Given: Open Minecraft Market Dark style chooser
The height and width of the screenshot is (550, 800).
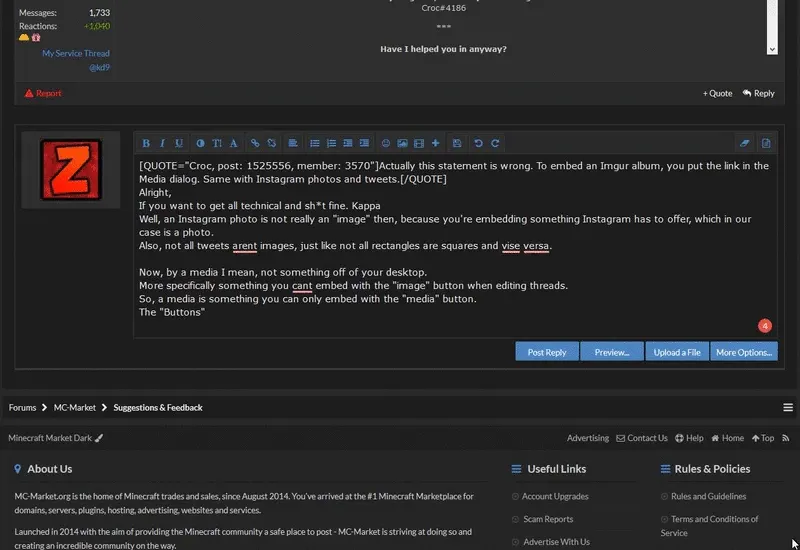Looking at the screenshot, I should point(56,438).
